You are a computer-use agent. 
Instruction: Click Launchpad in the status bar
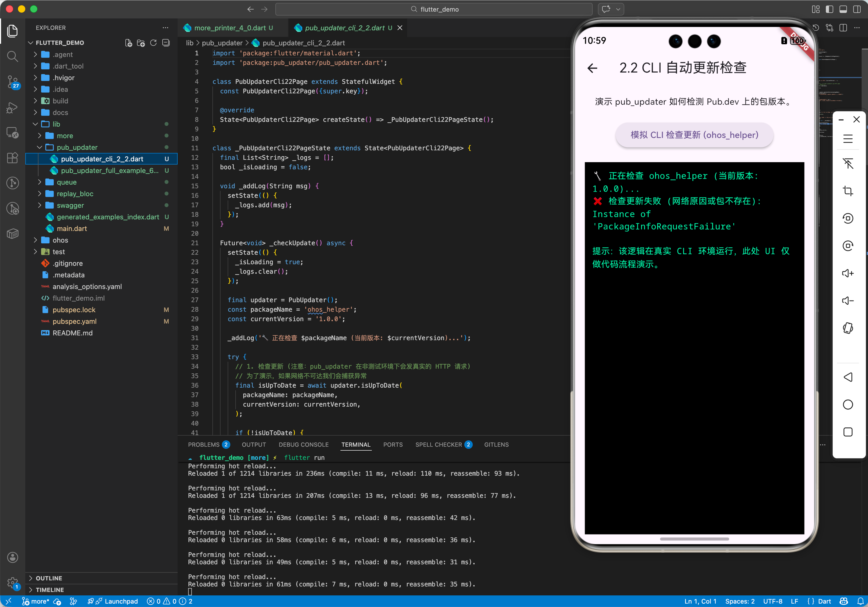121,601
